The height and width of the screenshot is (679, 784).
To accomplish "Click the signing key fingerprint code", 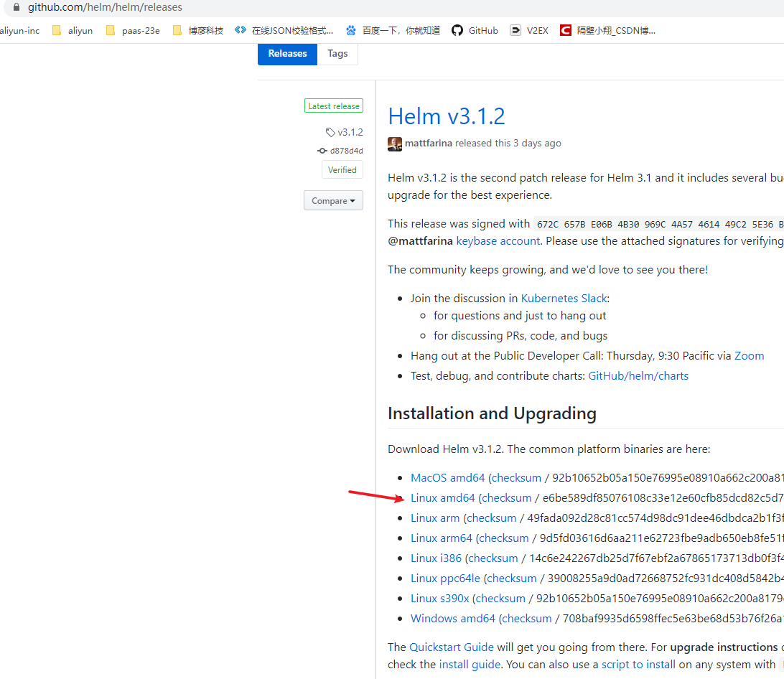I will 658,224.
